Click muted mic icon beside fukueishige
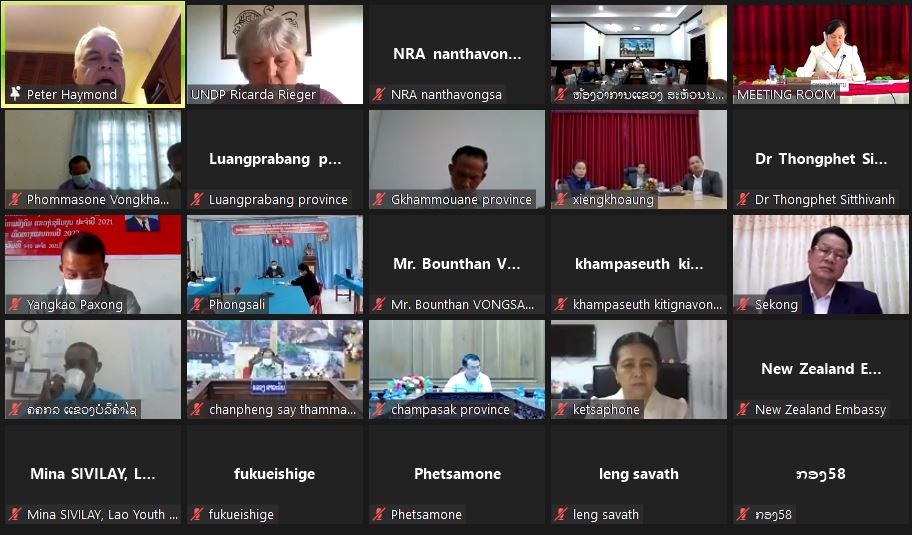912x535 pixels. click(x=197, y=514)
